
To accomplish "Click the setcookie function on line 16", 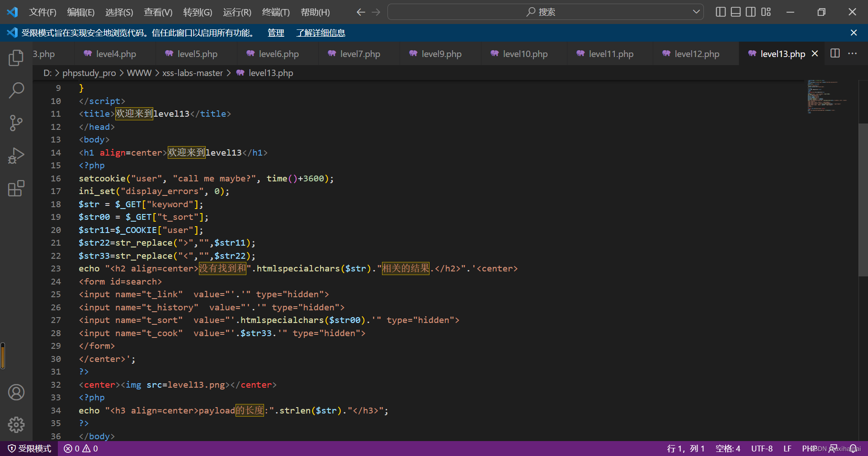I will pos(102,178).
